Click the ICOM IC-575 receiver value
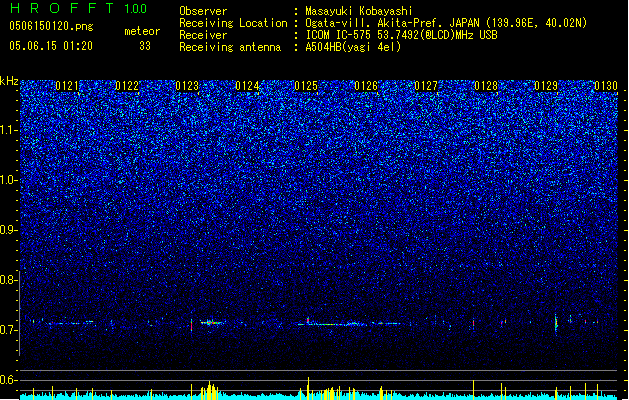Viewport: 629px width, 400px height. tap(401, 35)
